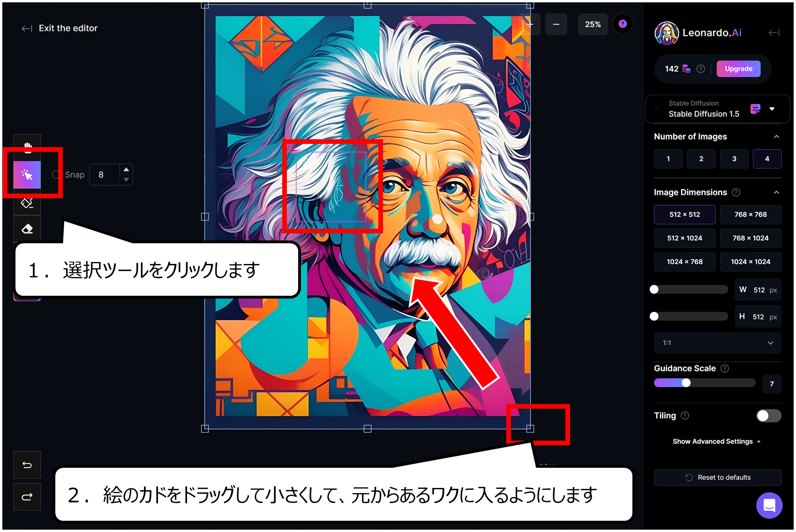Click the snap value field showing 8
Image resolution: width=796 pixels, height=532 pixels.
105,175
